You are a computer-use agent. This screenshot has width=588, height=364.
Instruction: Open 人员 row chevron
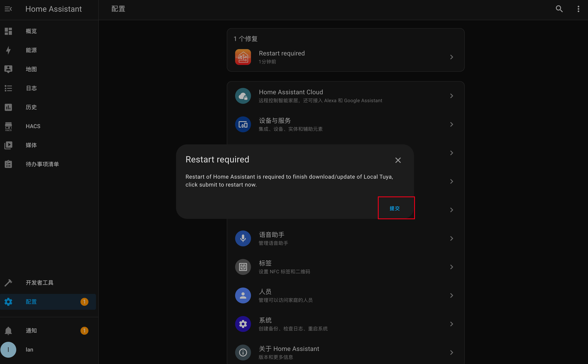coord(452,295)
